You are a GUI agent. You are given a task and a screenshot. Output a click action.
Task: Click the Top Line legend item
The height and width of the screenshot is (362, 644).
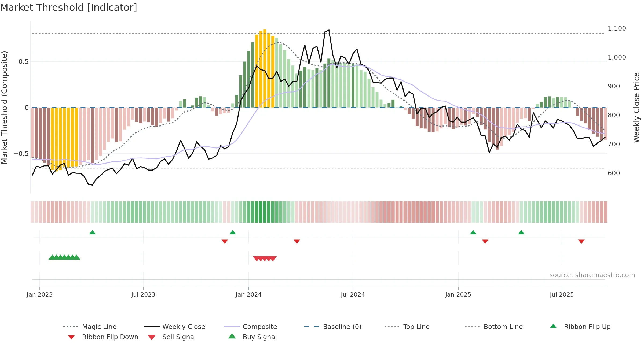(416, 327)
